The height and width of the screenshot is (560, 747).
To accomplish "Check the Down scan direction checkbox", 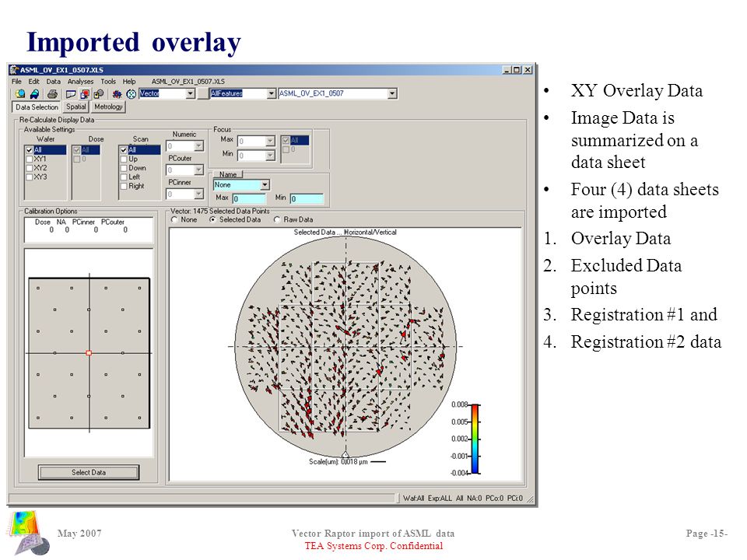I will (x=124, y=168).
